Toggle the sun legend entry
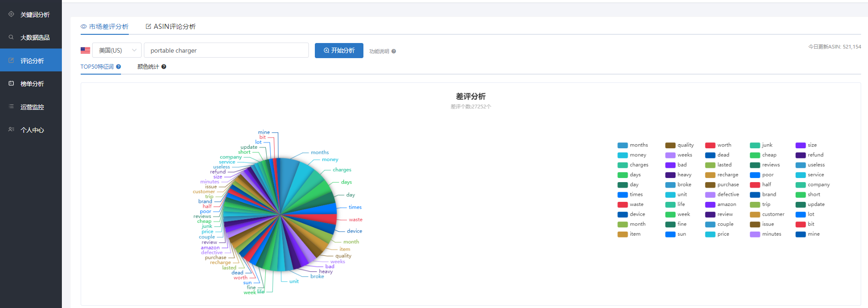The height and width of the screenshot is (308, 868). 676,234
